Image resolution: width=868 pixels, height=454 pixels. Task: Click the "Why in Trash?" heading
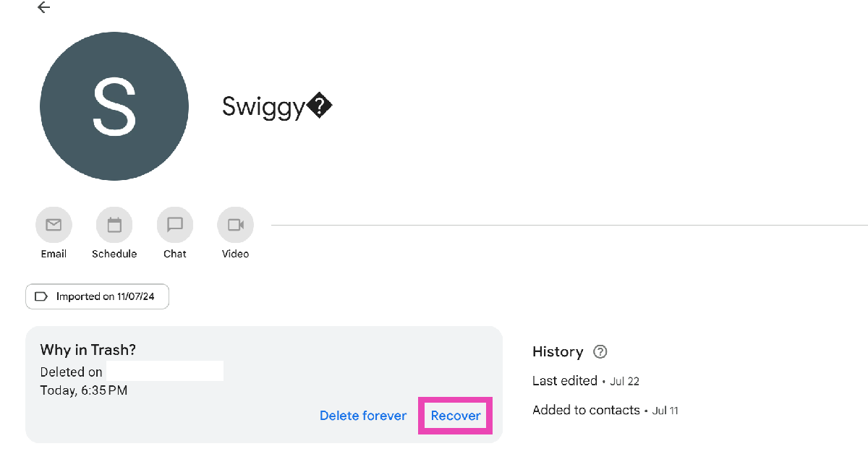[88, 350]
